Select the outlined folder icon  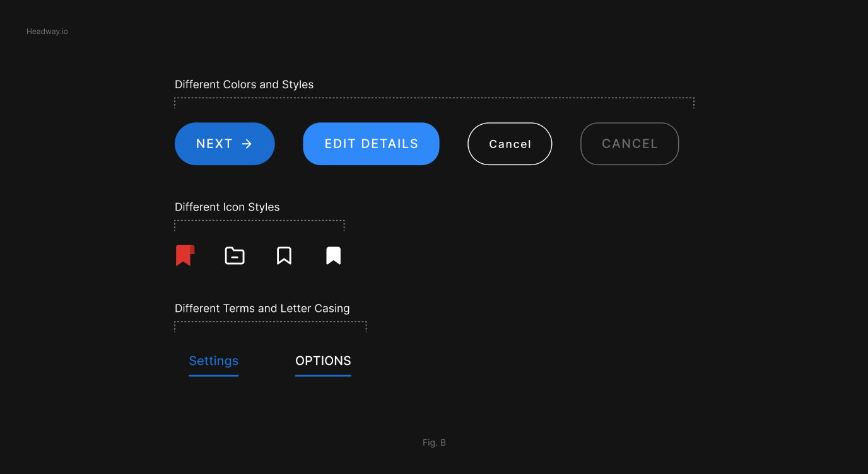pyautogui.click(x=234, y=255)
